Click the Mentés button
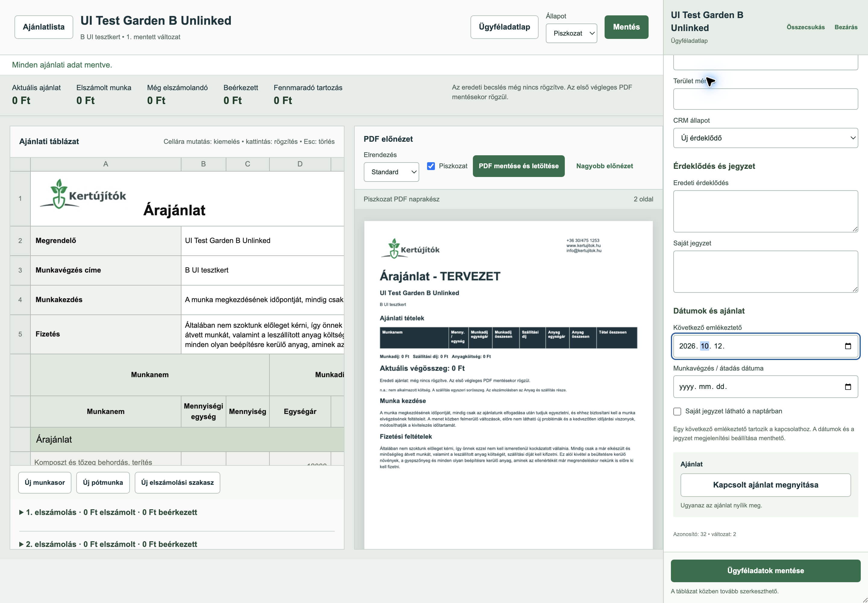 (626, 27)
